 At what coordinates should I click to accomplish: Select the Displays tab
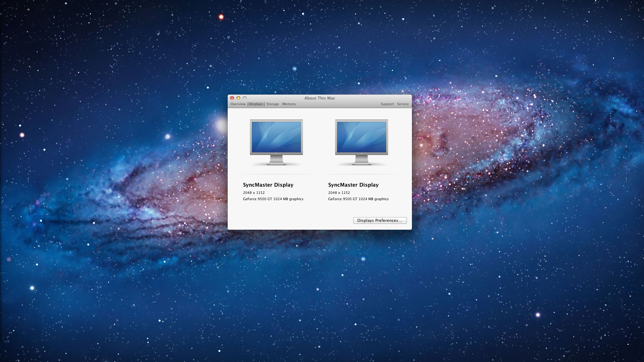[x=256, y=104]
